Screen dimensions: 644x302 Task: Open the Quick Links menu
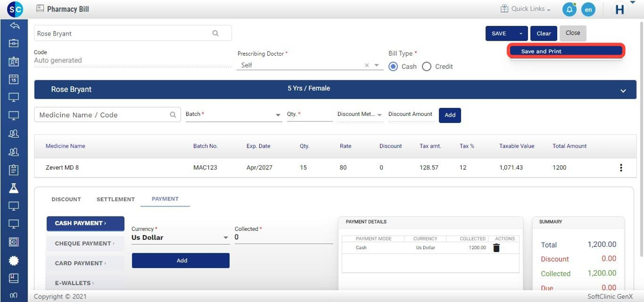526,9
